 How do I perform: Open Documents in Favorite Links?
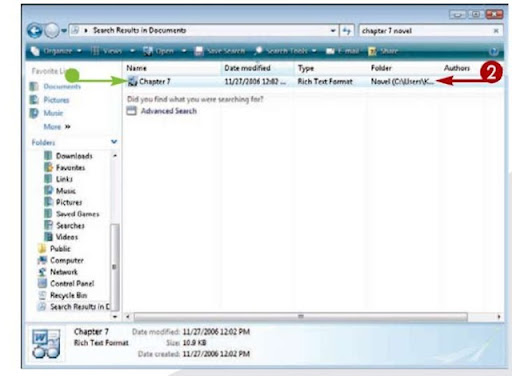pos(62,86)
